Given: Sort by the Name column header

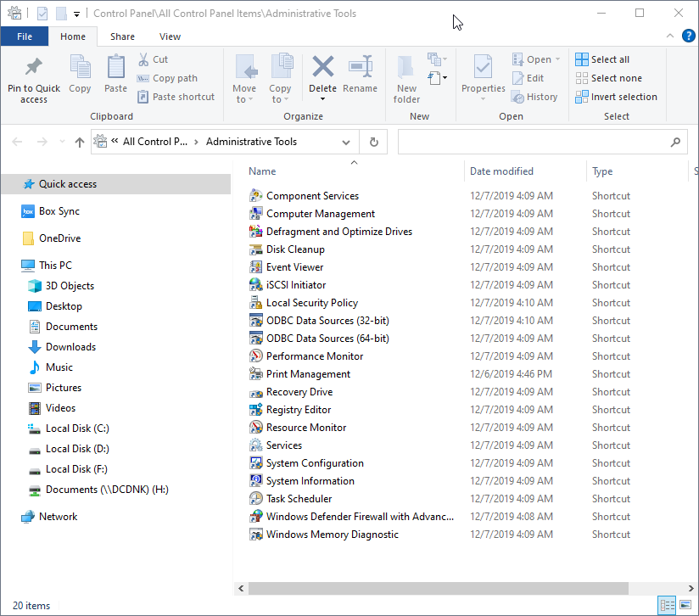Looking at the screenshot, I should [x=262, y=171].
